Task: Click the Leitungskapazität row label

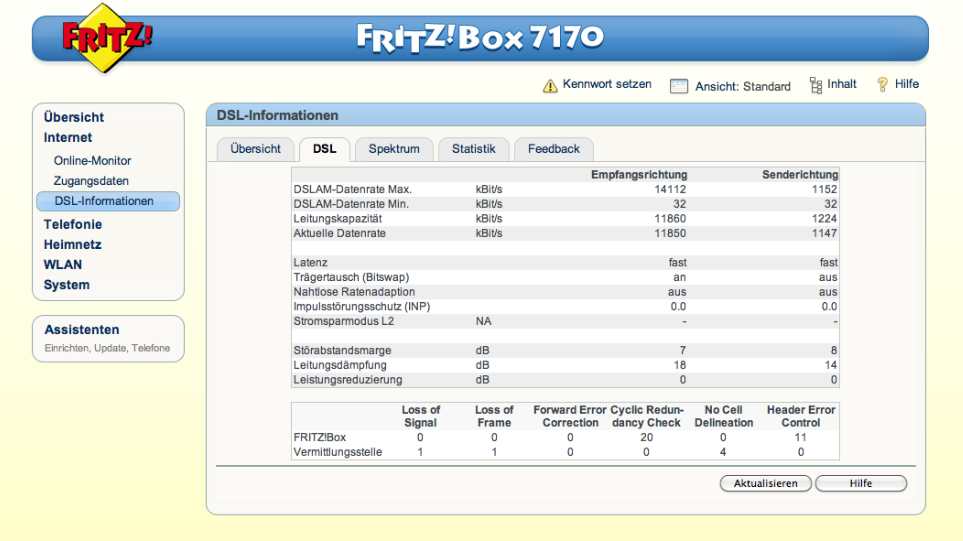Action: coord(337,219)
